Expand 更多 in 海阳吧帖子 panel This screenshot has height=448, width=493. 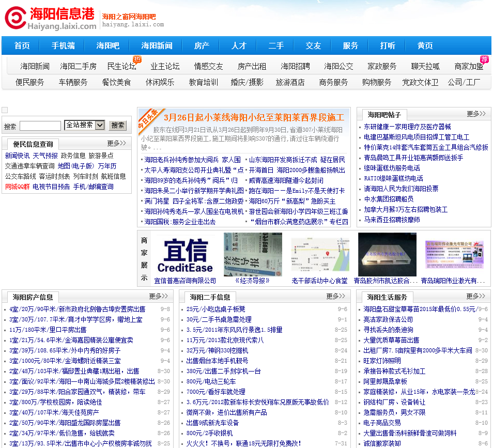click(x=476, y=114)
